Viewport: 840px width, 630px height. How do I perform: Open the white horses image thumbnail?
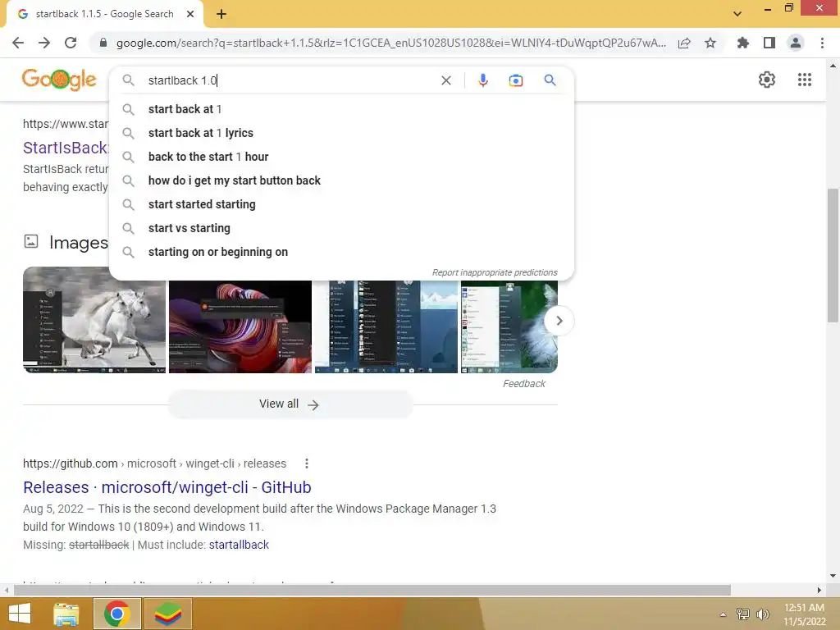94,320
